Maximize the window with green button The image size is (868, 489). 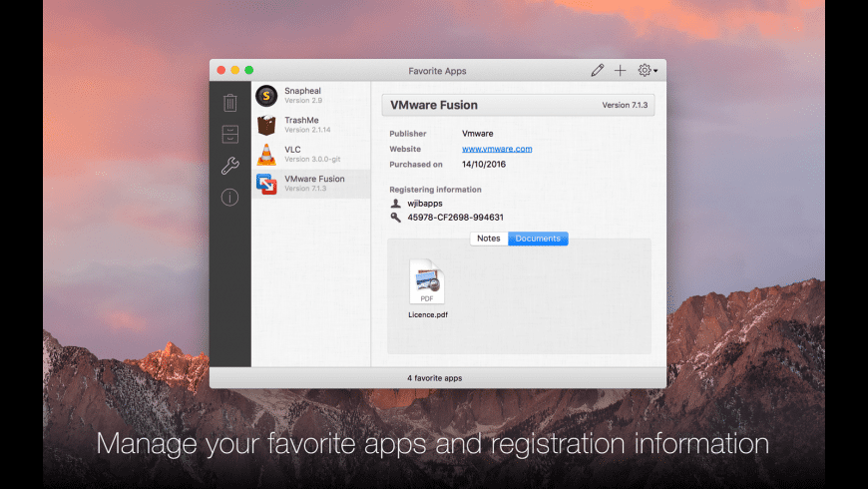(249, 70)
